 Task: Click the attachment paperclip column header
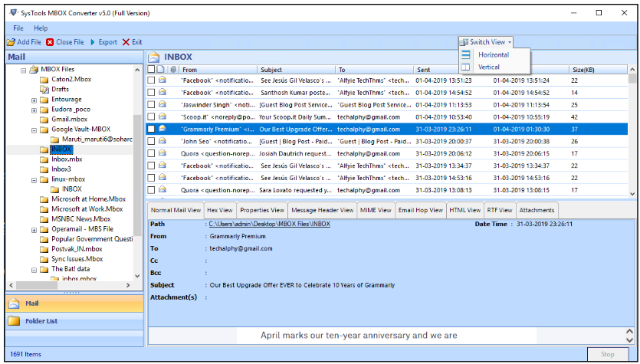click(x=173, y=70)
